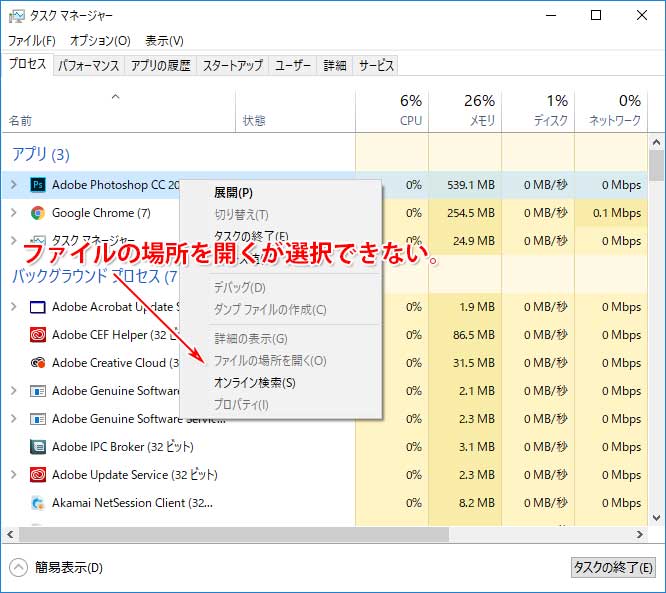Choose オンライン検索(S) in the context menu
The width and height of the screenshot is (666, 593).
(x=281, y=383)
